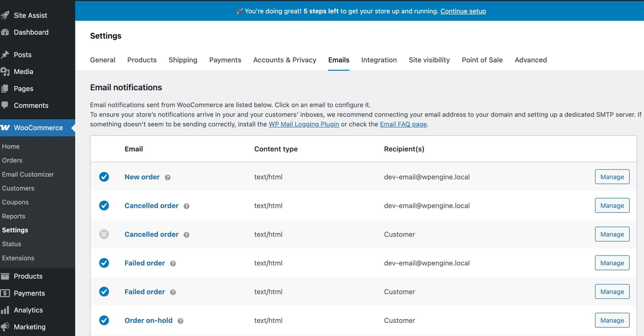Disable the New order email notification
644x336 pixels.
click(x=104, y=177)
